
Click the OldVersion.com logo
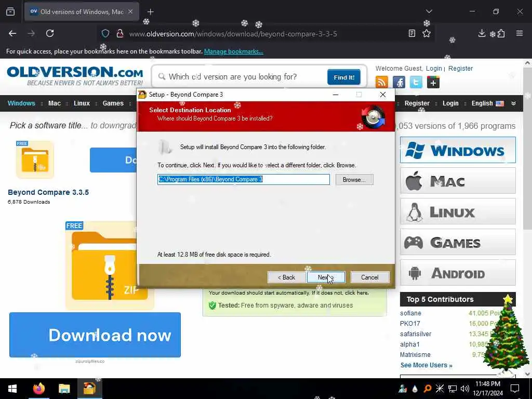click(x=75, y=76)
